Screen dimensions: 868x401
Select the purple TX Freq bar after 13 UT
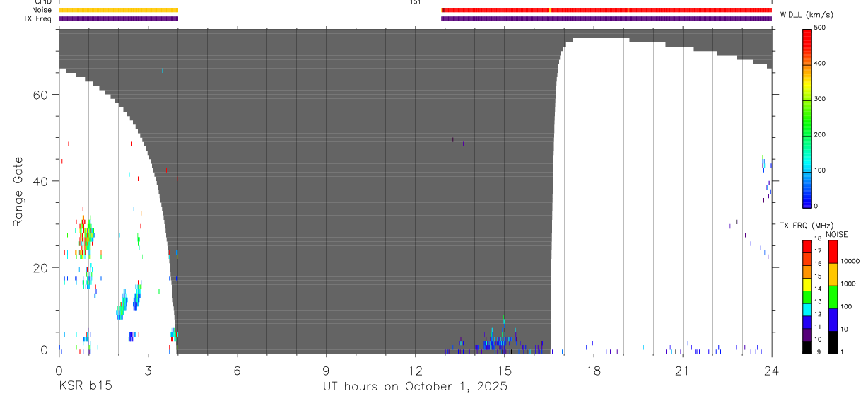[606, 18]
